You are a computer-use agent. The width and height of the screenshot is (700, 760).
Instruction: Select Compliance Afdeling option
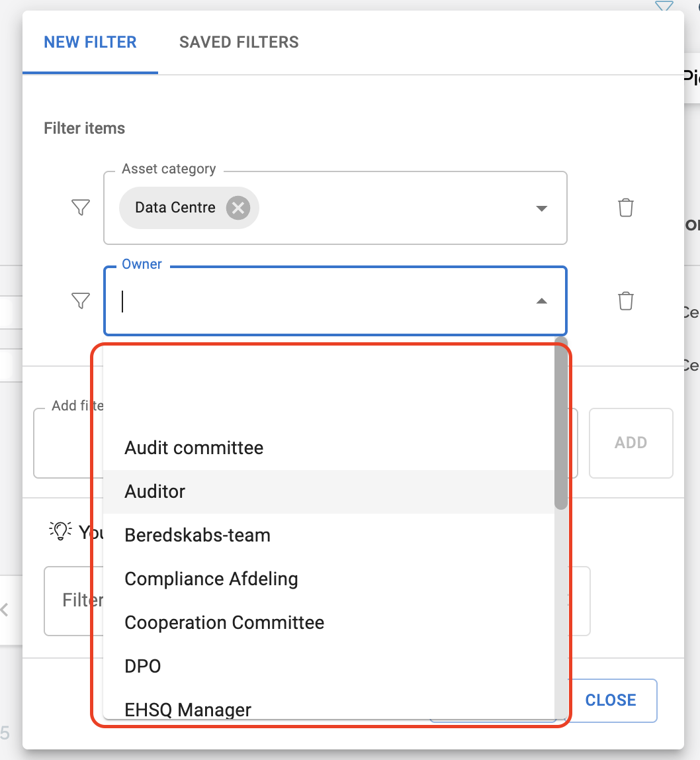(x=211, y=579)
